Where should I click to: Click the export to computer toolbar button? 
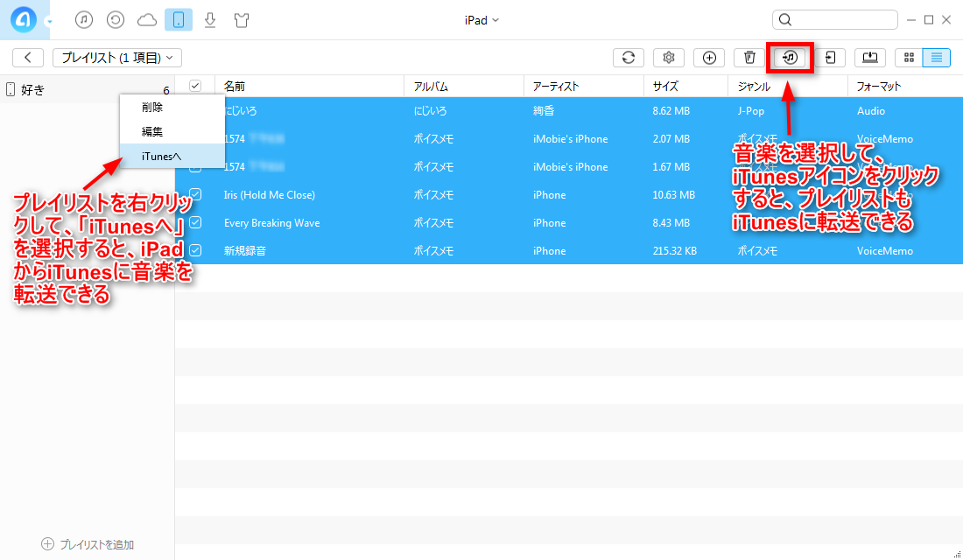point(870,58)
